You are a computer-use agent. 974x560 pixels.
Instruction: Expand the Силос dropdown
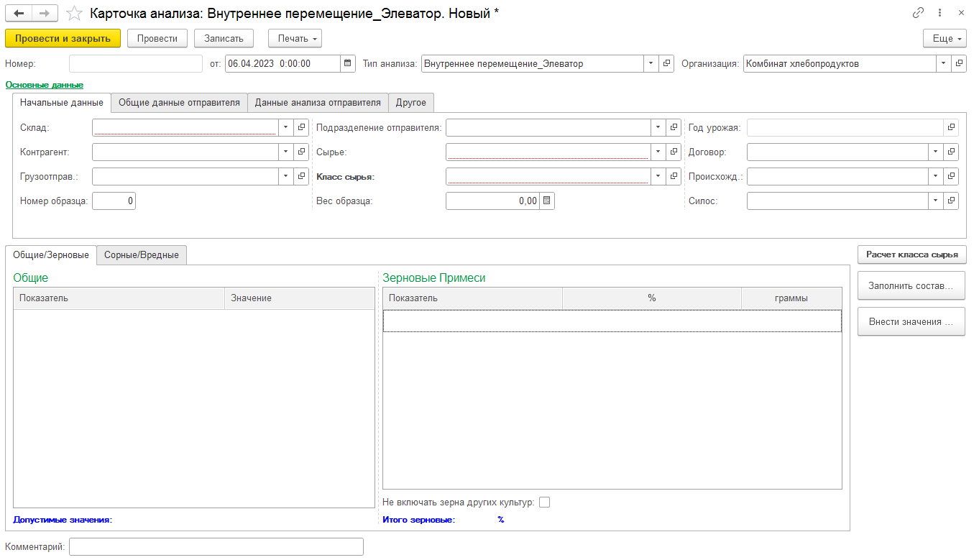click(935, 201)
